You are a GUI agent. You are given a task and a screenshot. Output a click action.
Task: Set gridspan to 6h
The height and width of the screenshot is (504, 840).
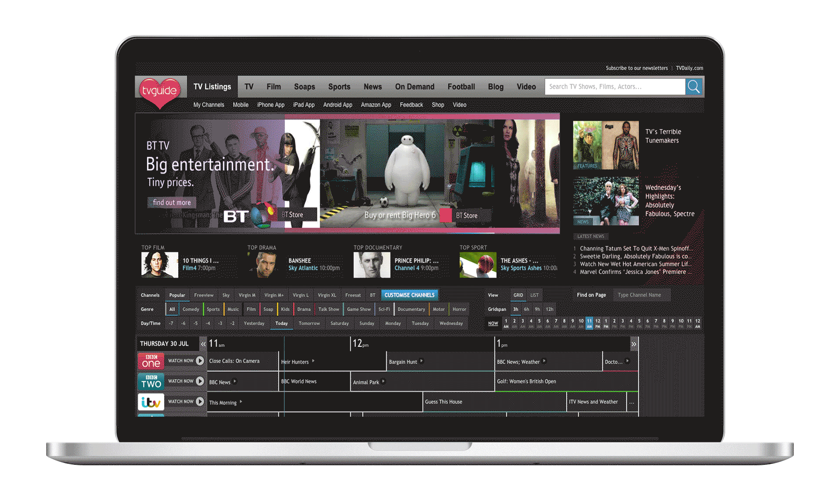[x=526, y=309]
